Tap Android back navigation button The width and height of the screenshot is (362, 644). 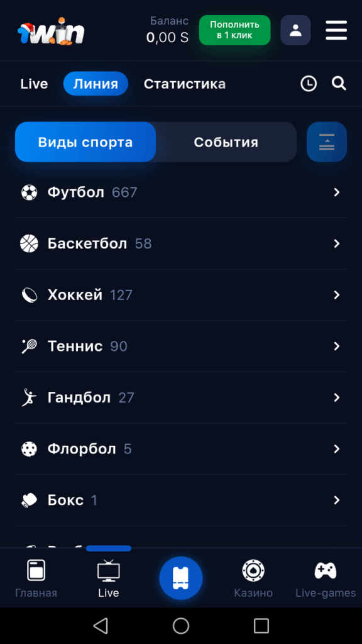click(x=101, y=626)
